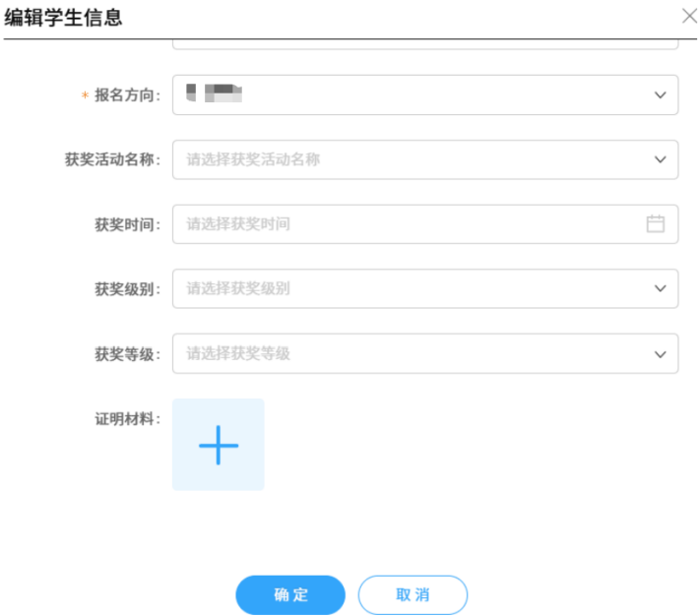Click the calendar icon in 获奖时间 field

point(656,223)
